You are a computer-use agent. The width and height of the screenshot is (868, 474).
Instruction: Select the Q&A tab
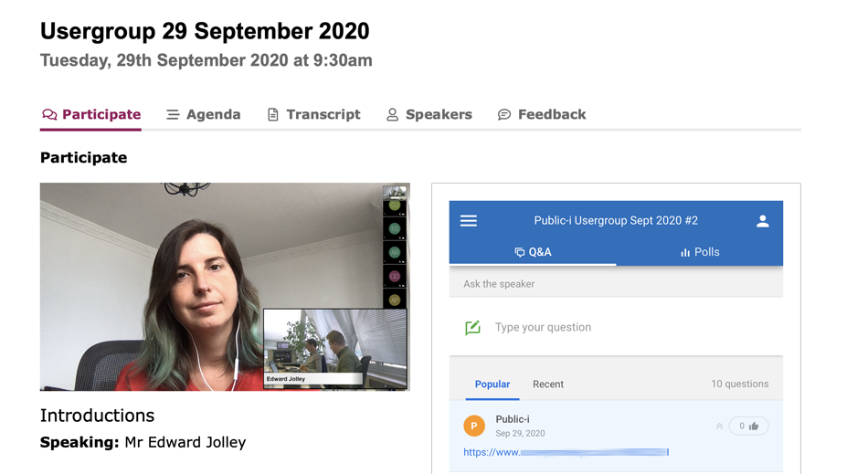click(533, 252)
